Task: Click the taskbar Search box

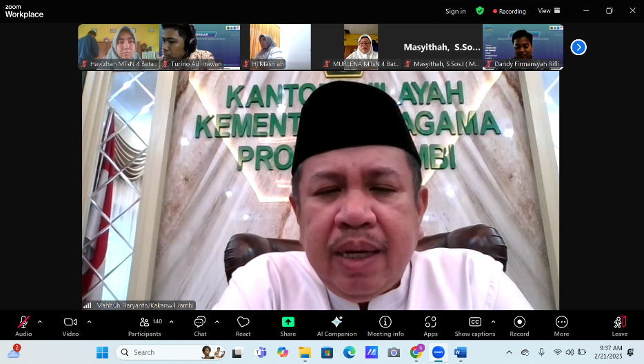Action: pos(170,352)
